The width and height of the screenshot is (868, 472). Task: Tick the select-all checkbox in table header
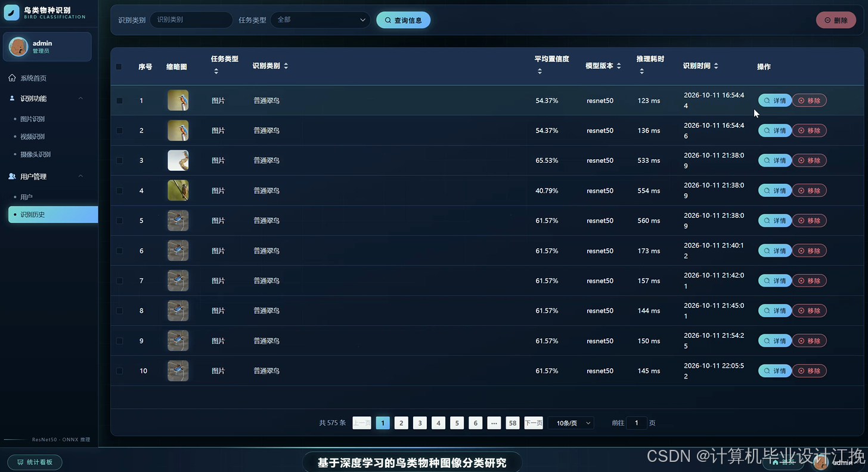click(x=119, y=67)
